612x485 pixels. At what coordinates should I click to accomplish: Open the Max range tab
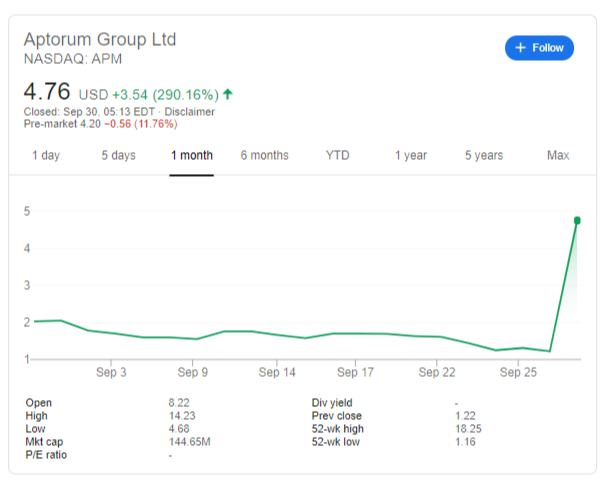click(x=558, y=155)
